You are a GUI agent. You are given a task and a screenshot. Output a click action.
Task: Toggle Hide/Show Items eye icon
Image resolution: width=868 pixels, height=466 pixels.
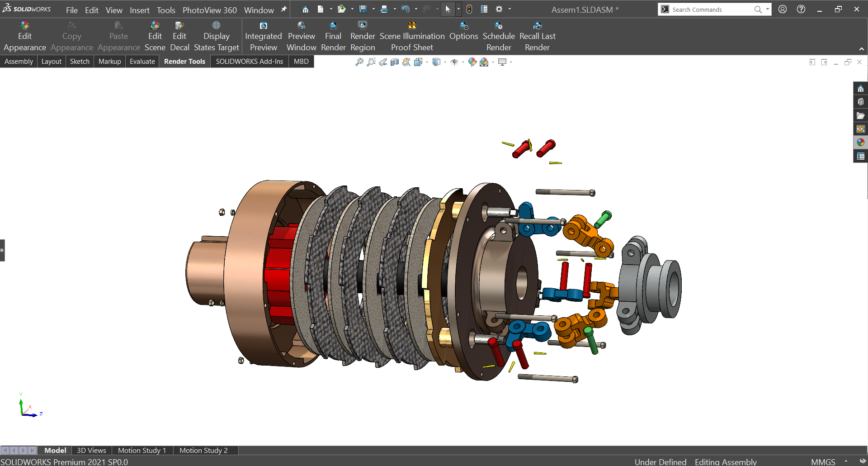tap(455, 62)
